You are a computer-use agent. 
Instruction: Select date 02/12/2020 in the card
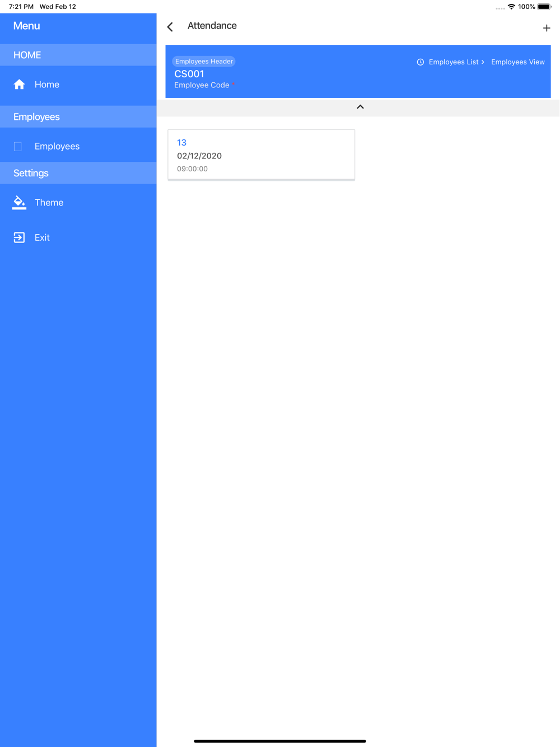pyautogui.click(x=199, y=156)
